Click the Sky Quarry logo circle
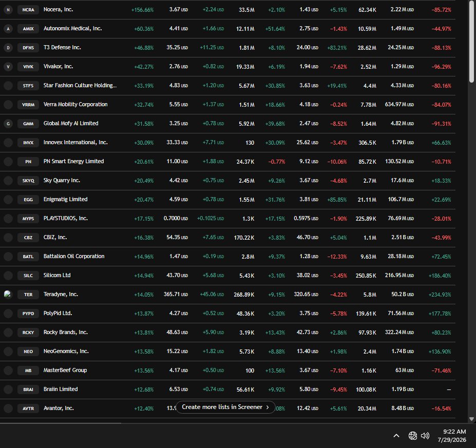 pos(8,181)
